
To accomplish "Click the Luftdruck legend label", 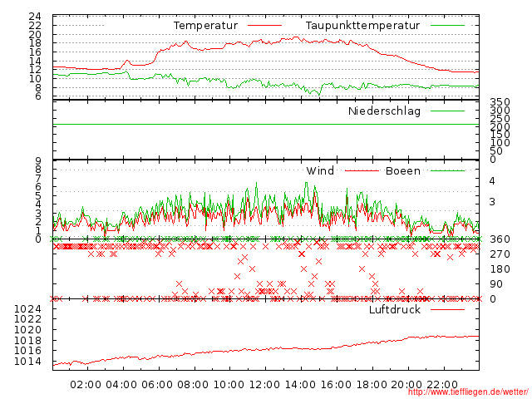I will pyautogui.click(x=395, y=309).
